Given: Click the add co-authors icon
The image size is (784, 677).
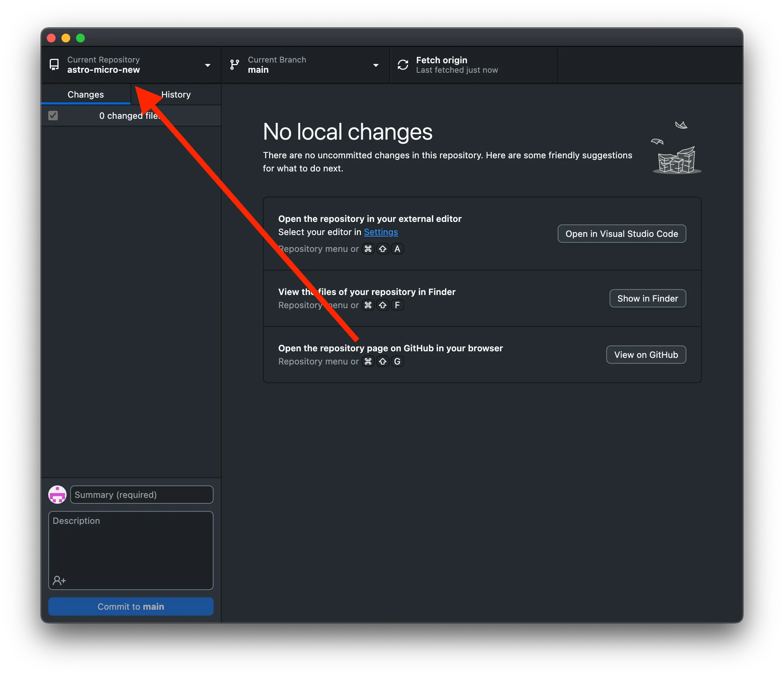Looking at the screenshot, I should pos(59,580).
